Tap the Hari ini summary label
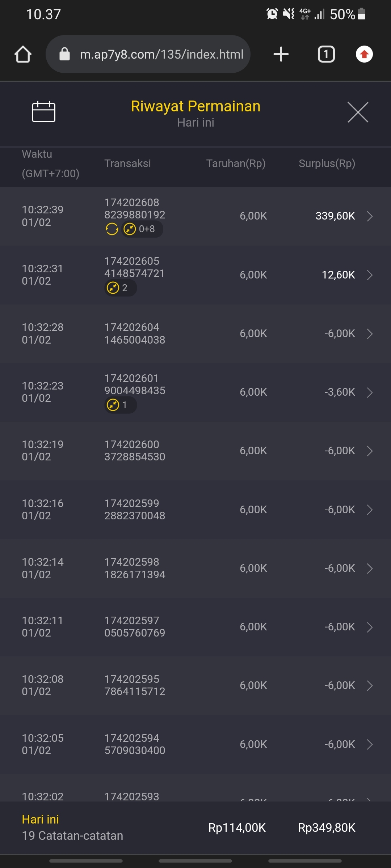391x868 pixels. [x=40, y=820]
